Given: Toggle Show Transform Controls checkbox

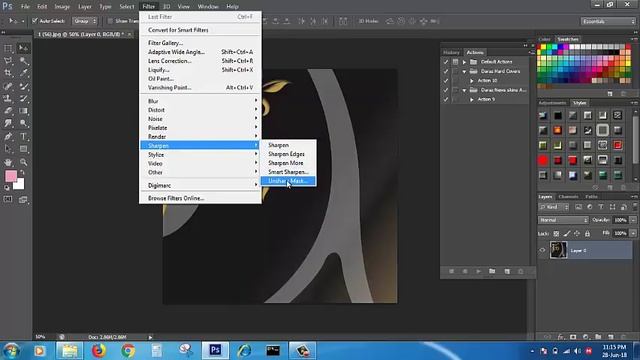Looking at the screenshot, I should pyautogui.click(x=110, y=21).
